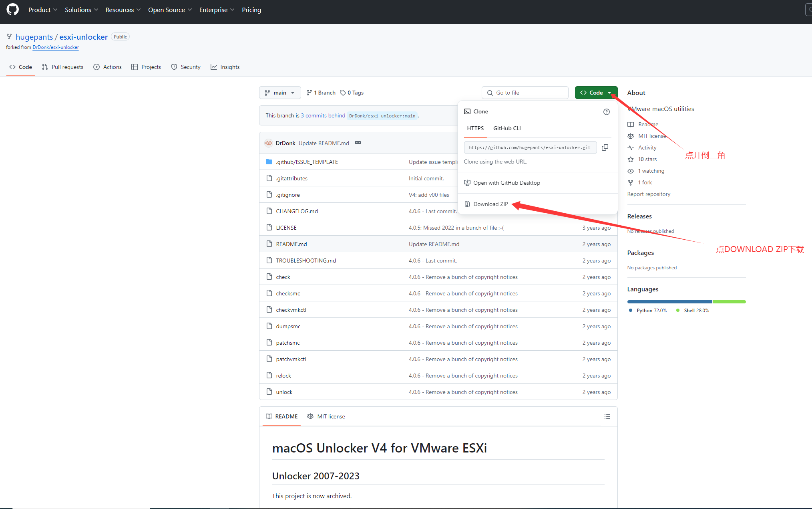Screen dimensions: 812x509
Task: Expand the Solutions menu
Action: (x=81, y=10)
